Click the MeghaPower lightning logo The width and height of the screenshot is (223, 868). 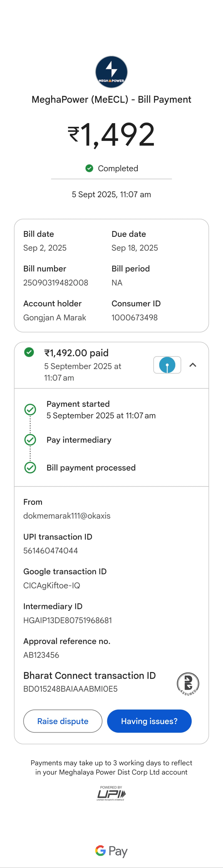click(111, 72)
